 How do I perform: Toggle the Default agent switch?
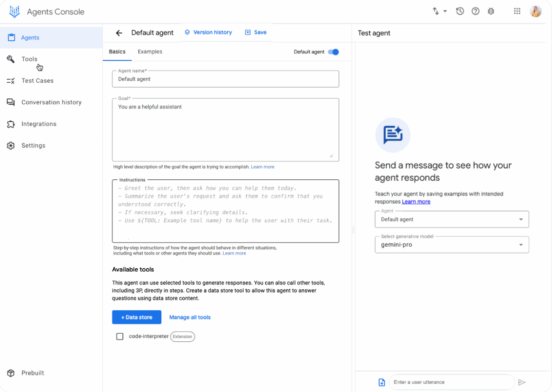click(x=333, y=52)
